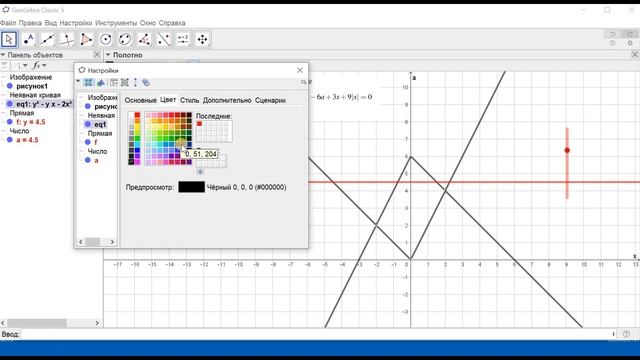The image size is (640, 360).
Task: Close the Панель объектов panel
Action: tap(97, 54)
